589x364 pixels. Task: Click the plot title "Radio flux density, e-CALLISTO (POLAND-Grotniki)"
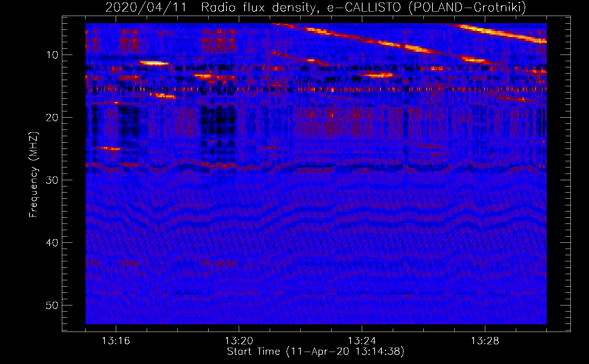[363, 7]
